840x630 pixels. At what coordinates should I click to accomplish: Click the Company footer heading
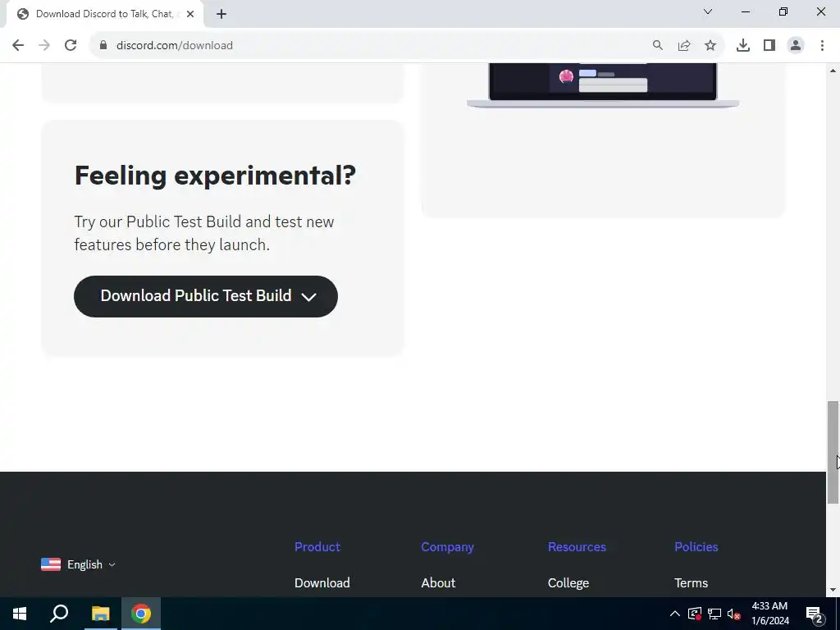(447, 547)
